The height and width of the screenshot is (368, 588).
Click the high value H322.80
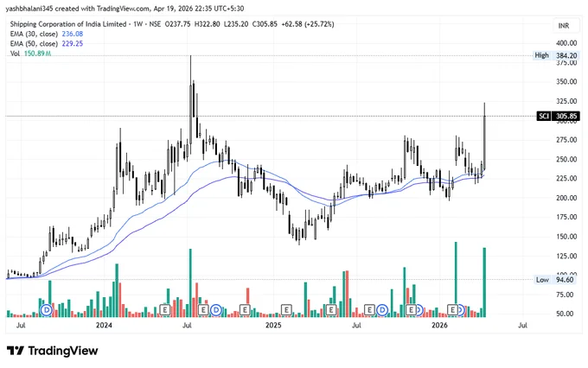207,24
